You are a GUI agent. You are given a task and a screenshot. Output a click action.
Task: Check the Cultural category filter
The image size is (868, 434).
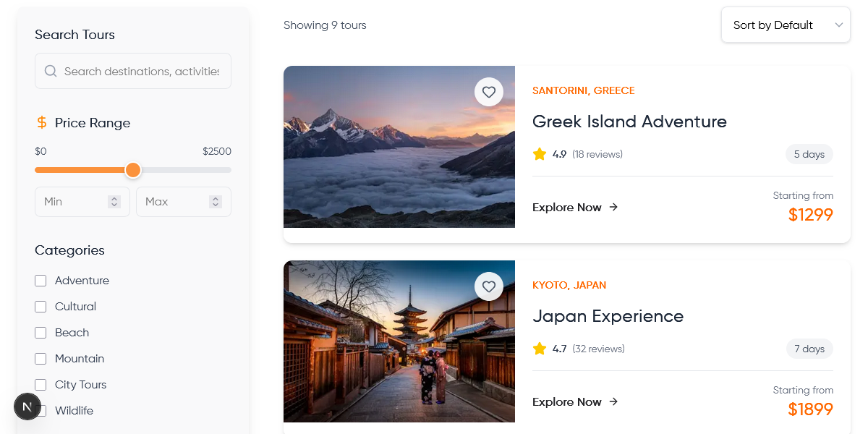(41, 307)
